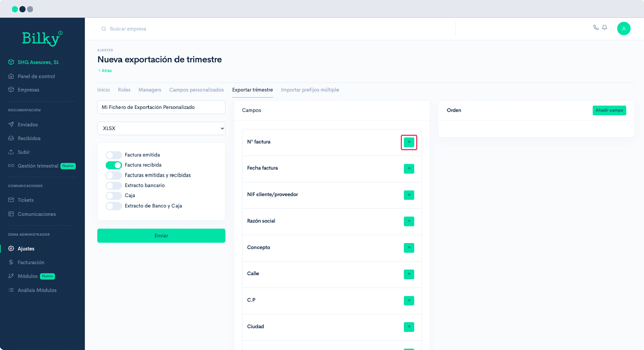The image size is (644, 350).
Task: Click the Ciudad field label
Action: point(255,327)
